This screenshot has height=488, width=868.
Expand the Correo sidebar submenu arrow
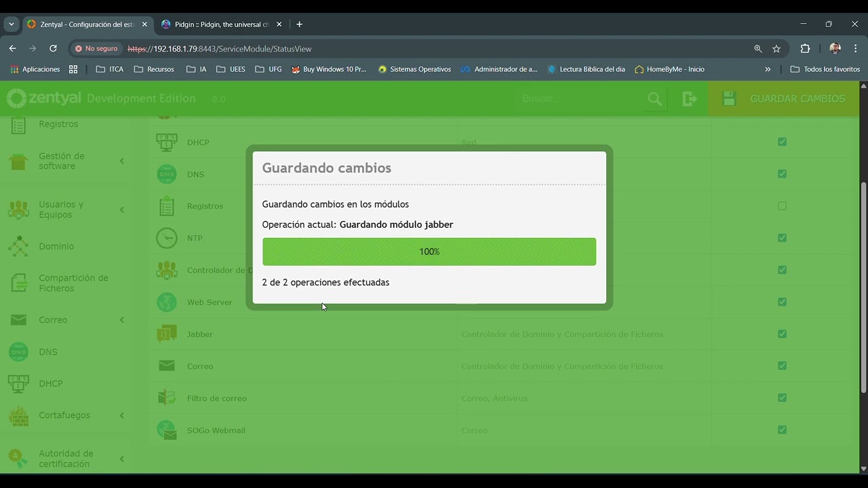click(122, 320)
